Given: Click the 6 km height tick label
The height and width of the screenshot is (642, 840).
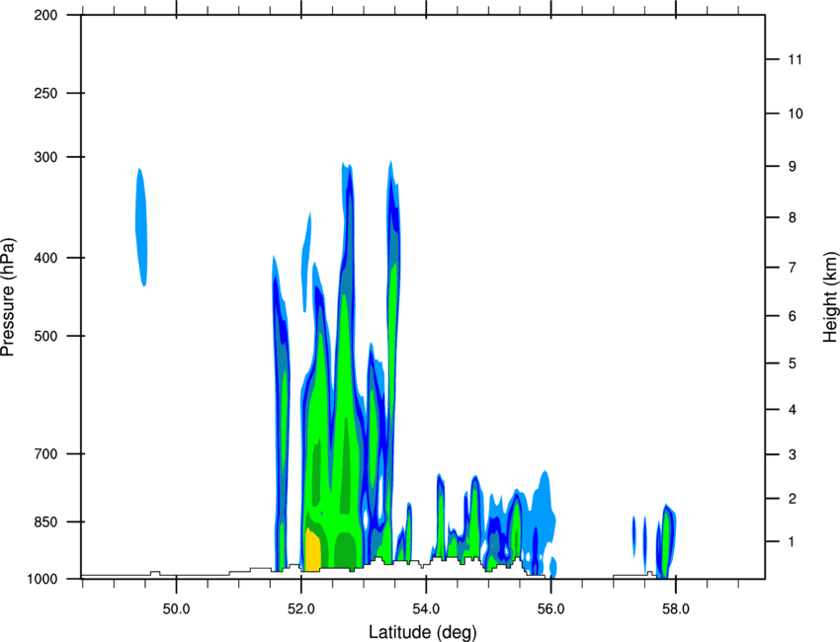Looking at the screenshot, I should coord(793,316).
